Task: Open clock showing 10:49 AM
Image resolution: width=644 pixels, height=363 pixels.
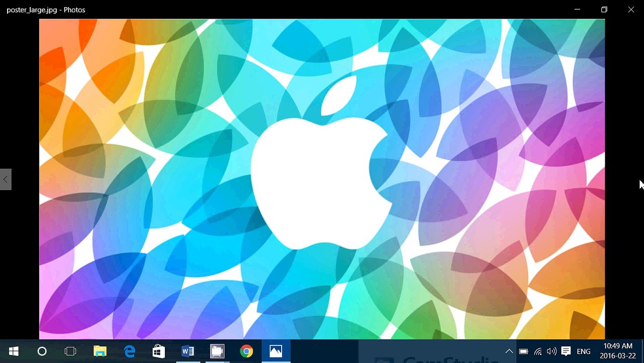Action: coord(618,351)
